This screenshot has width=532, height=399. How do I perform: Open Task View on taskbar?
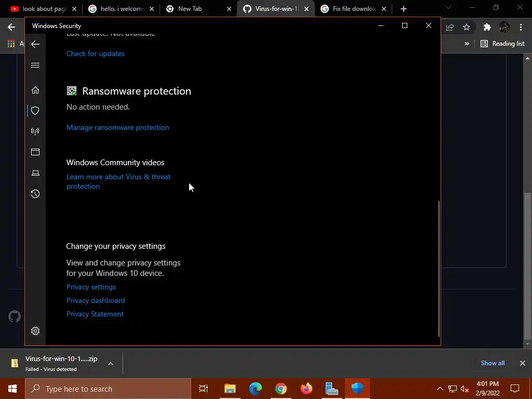click(204, 389)
